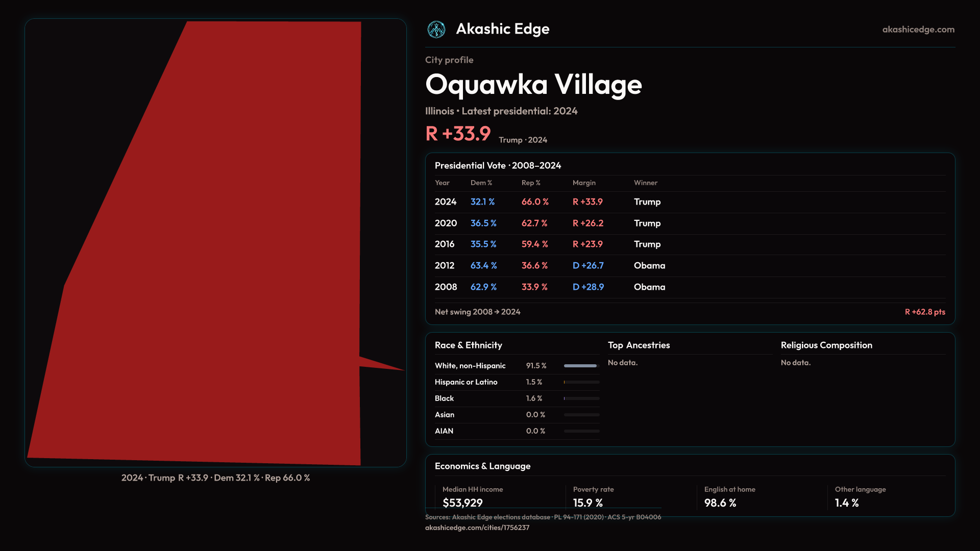This screenshot has height=551, width=980.
Task: Click the akashicedge.com/cities/1756237 URL
Action: (477, 528)
